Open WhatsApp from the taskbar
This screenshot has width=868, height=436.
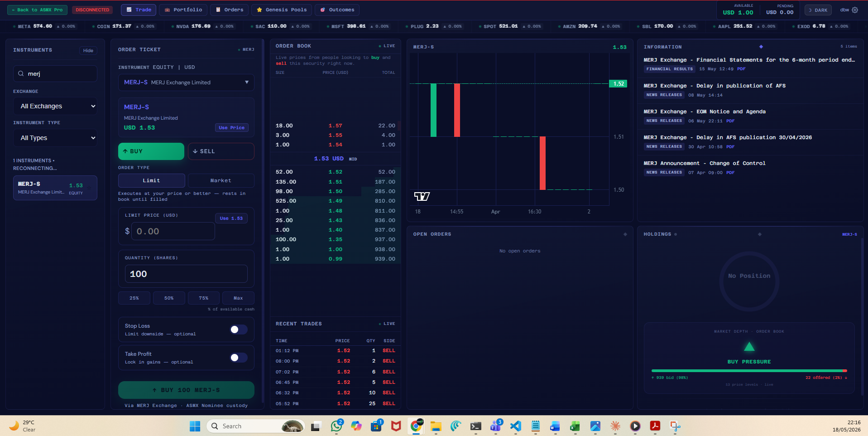tap(336, 426)
